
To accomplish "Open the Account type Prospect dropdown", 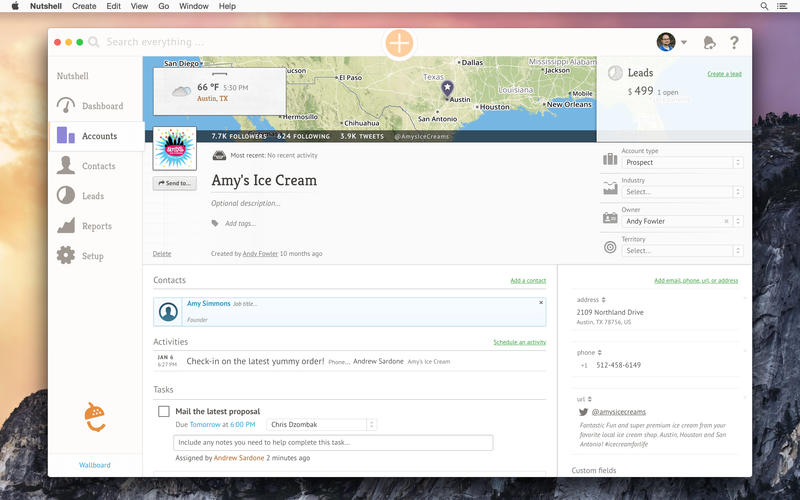I will (x=682, y=162).
